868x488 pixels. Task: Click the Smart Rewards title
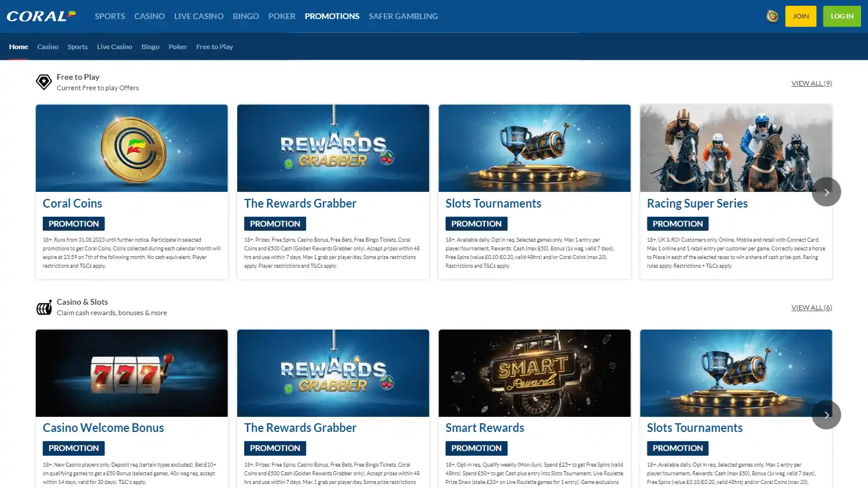(485, 428)
